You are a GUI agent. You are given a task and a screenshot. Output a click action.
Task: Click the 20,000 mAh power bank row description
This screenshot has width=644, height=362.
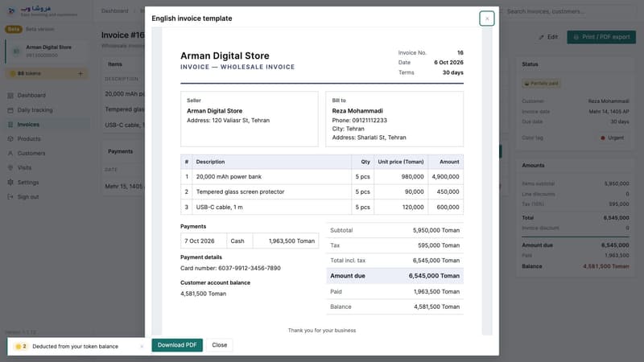coord(229,176)
